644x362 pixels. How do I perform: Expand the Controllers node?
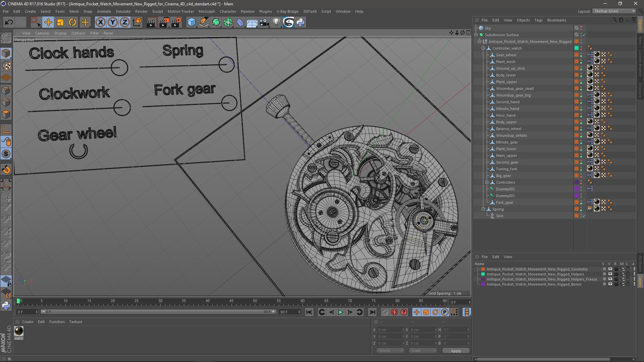(x=487, y=182)
